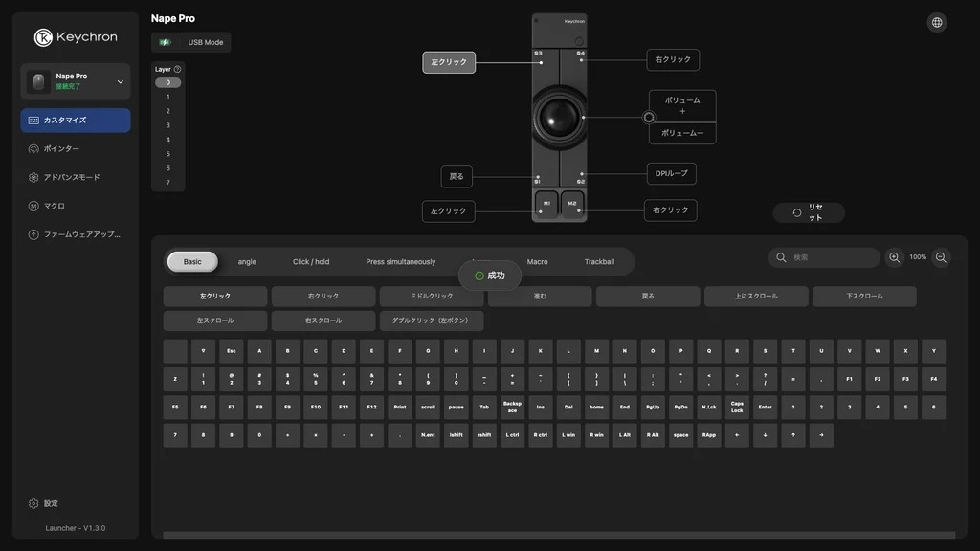
Task: Click the zoom in magnifier icon
Action: coord(895,257)
